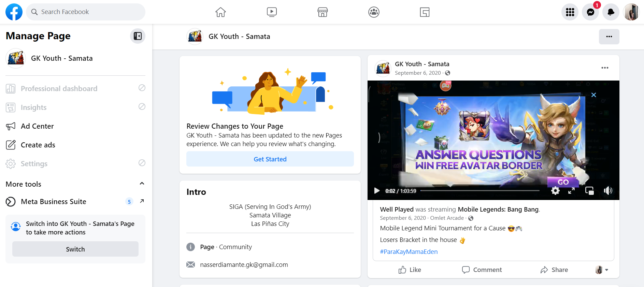644x287 pixels.
Task: Click the September 6, 2020 post timestamp
Action: click(x=418, y=73)
